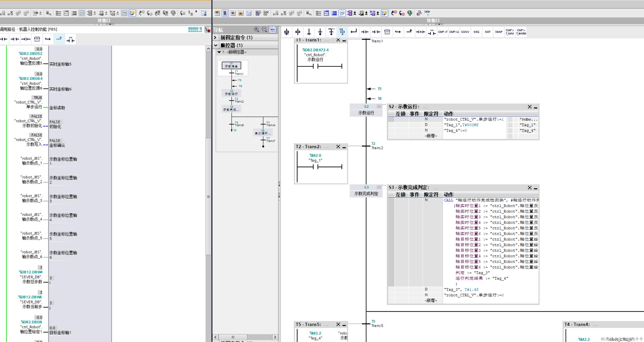This screenshot has height=342, width=644.
Task: Expand 前固定指令 (1) section
Action: point(215,37)
